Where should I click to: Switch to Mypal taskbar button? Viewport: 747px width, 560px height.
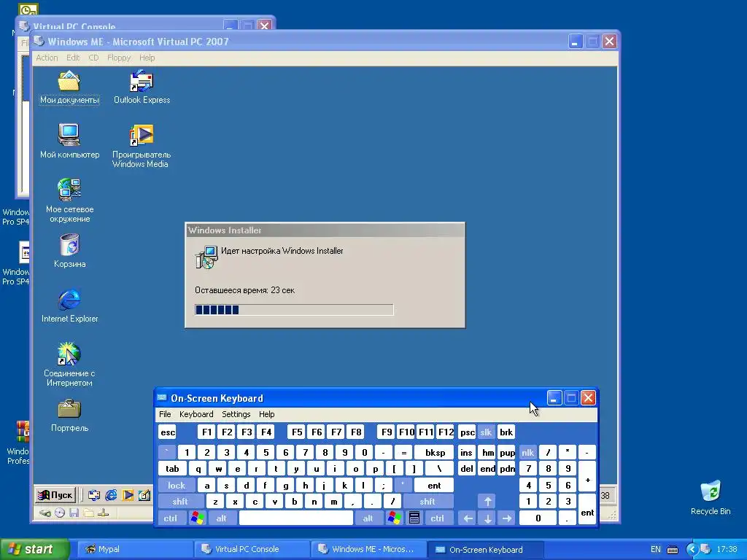click(135, 550)
